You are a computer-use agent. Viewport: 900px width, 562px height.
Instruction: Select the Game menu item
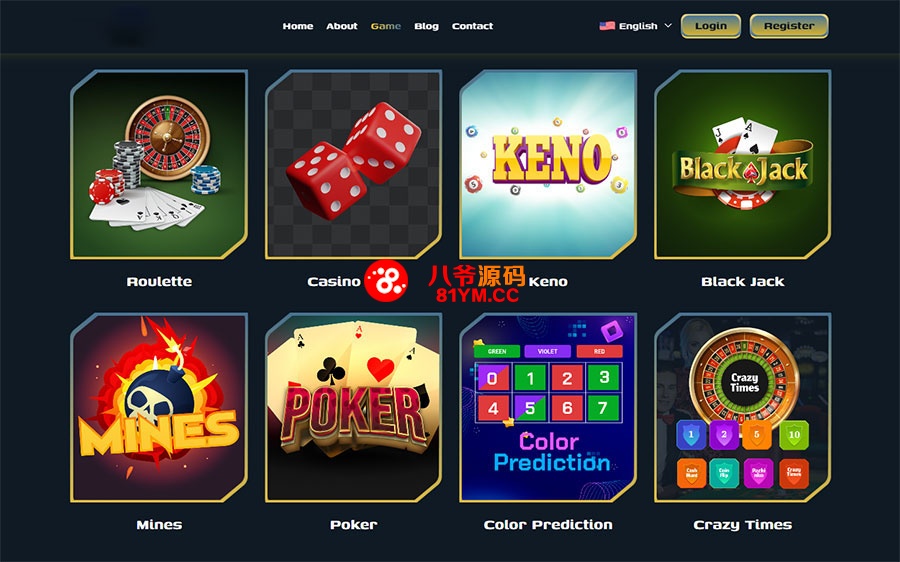pyautogui.click(x=386, y=26)
